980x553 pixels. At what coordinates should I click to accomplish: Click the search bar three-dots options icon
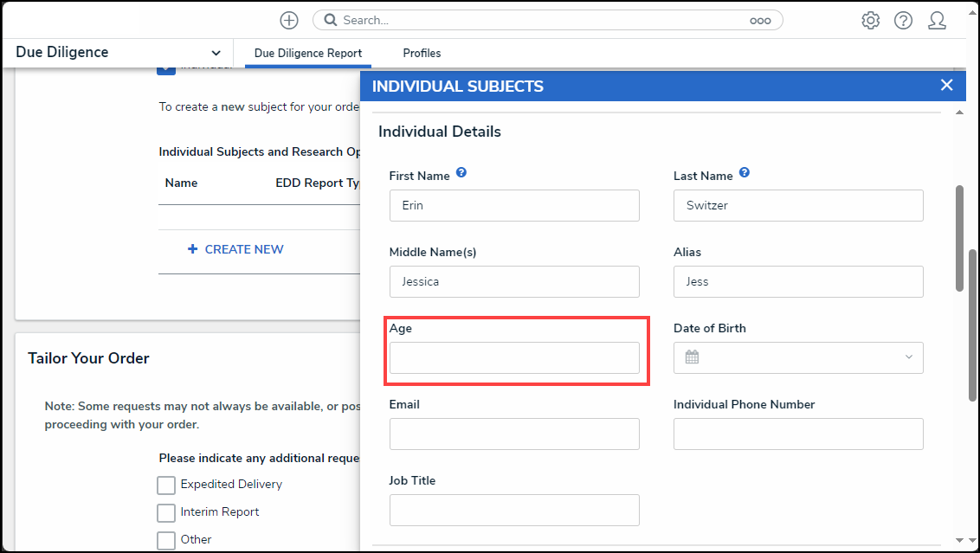(x=760, y=21)
